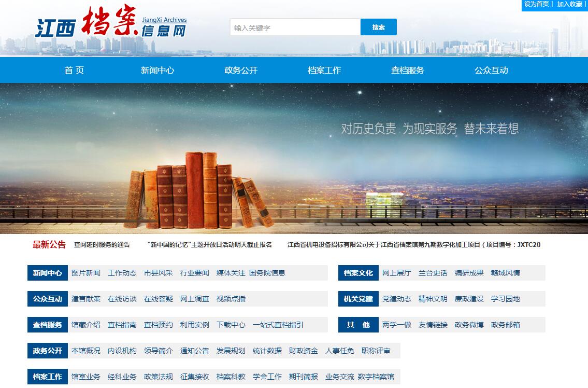Screen dimensions: 588x388
Task: Select 政务公开 in the blue navigation bar
Action: click(x=241, y=71)
